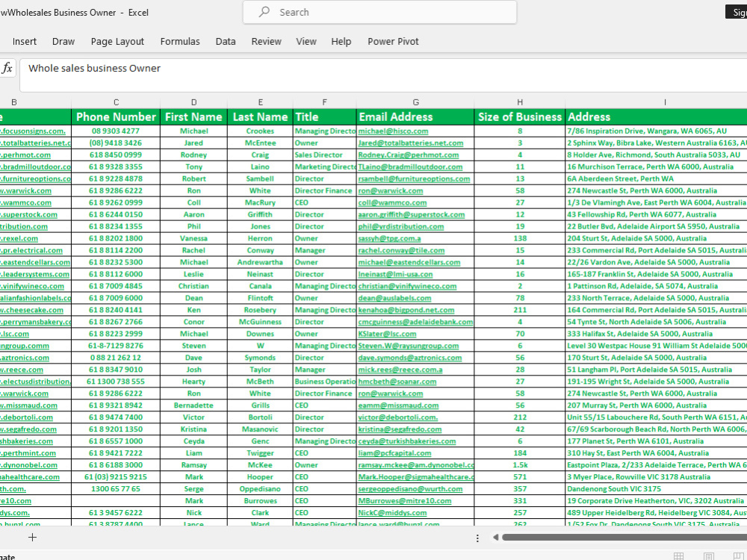The image size is (747, 560).
Task: Open michael@hisco.com email link
Action: pyautogui.click(x=393, y=131)
